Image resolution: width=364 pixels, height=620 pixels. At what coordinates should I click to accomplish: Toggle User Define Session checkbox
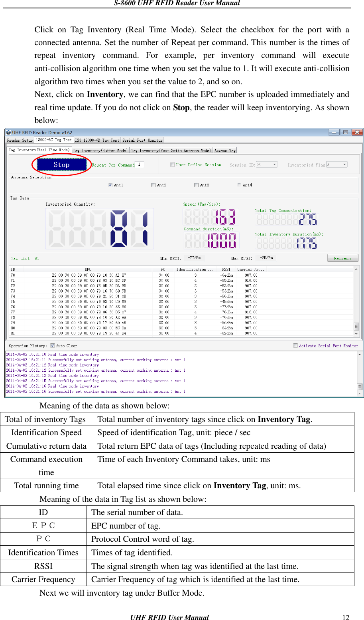[x=172, y=164]
